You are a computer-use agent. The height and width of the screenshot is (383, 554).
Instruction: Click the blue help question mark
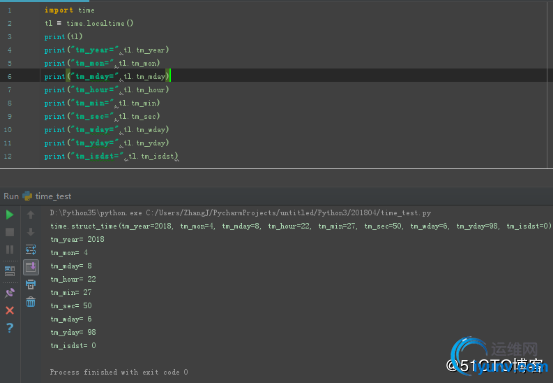coord(10,328)
